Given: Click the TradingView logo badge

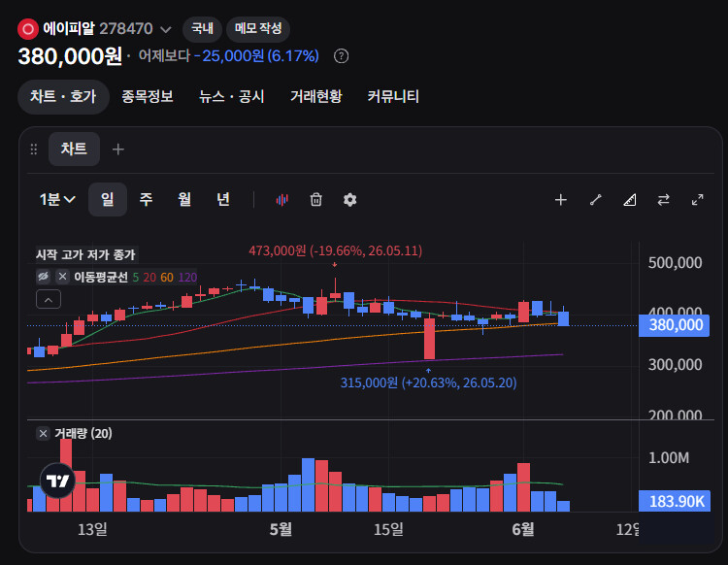Looking at the screenshot, I should click(57, 481).
